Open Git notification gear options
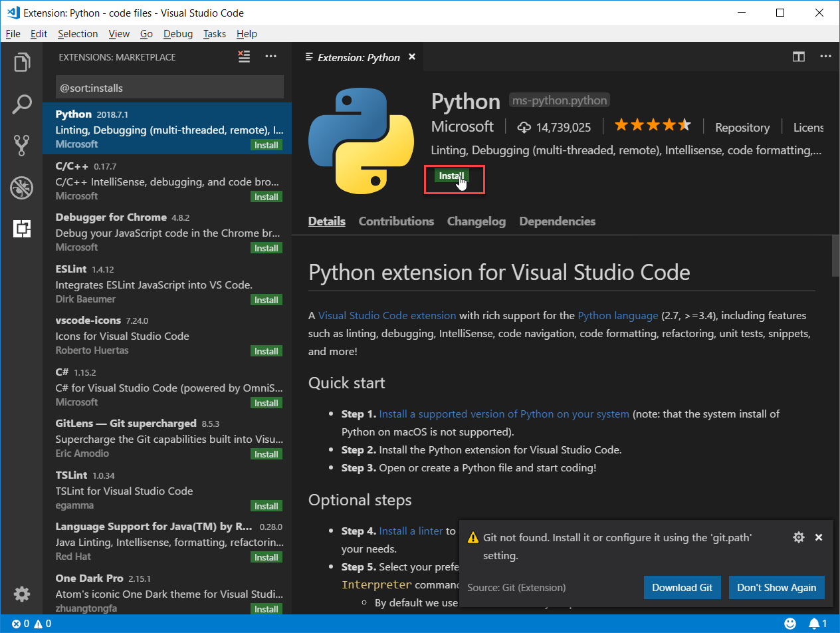 (799, 537)
